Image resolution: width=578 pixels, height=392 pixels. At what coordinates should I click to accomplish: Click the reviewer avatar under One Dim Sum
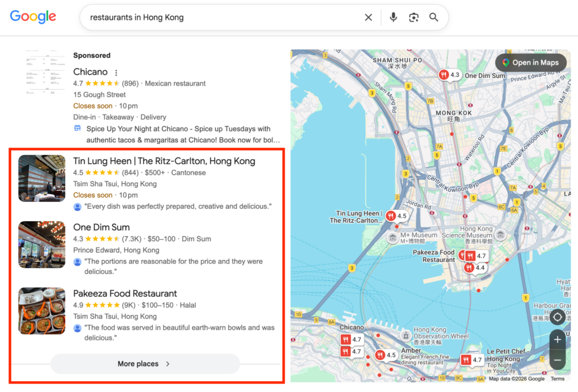tap(77, 262)
